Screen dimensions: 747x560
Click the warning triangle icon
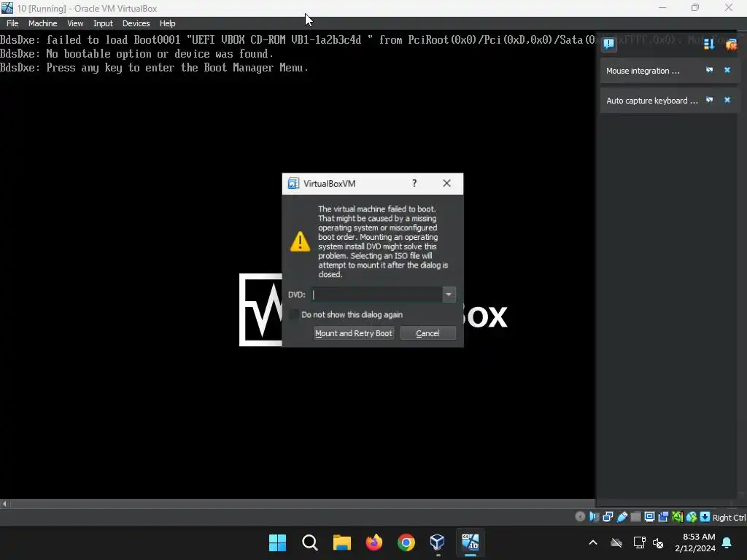[300, 241]
